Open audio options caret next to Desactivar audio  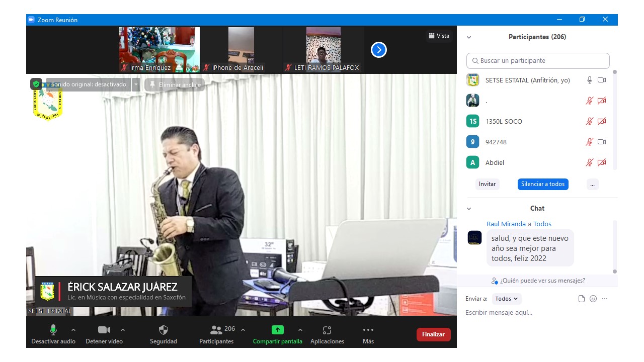(73, 330)
